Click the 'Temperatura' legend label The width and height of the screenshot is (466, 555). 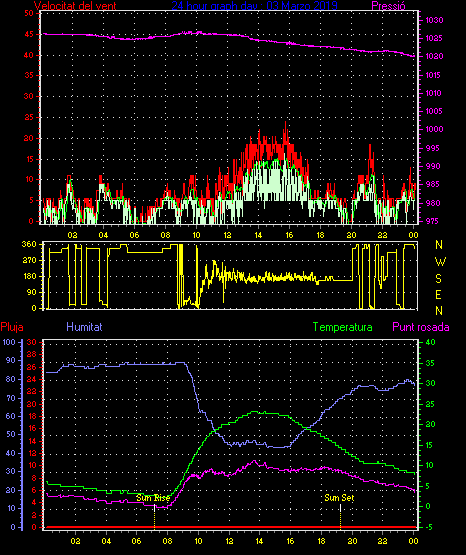343,327
